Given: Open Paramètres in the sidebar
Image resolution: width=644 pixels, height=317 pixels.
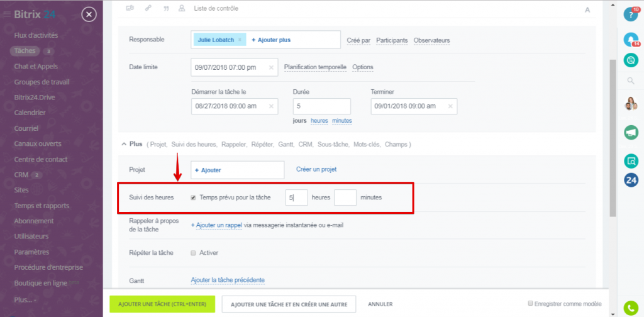Looking at the screenshot, I should (x=31, y=252).
